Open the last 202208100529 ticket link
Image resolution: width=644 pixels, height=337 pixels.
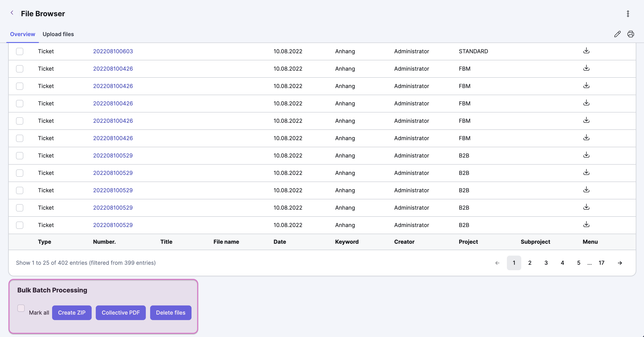pos(113,225)
